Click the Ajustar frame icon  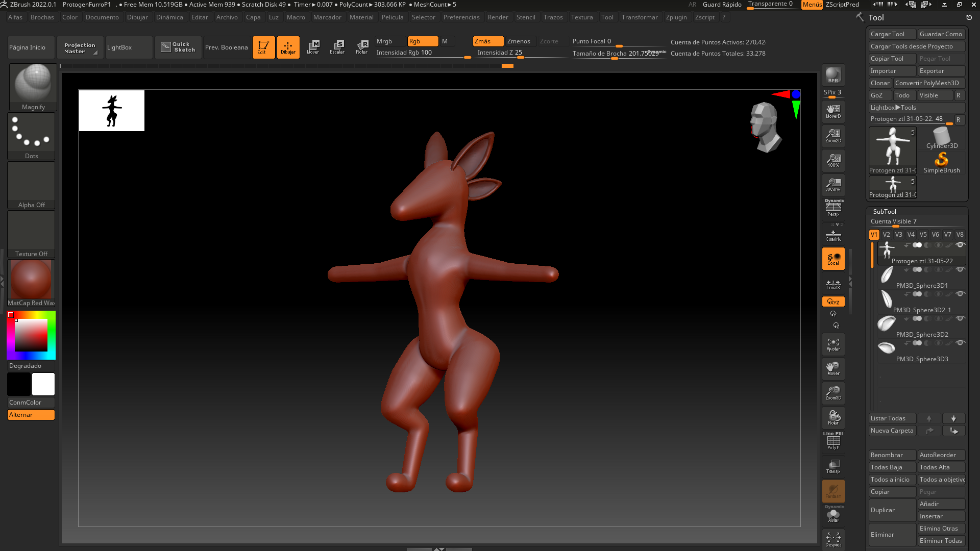(833, 345)
